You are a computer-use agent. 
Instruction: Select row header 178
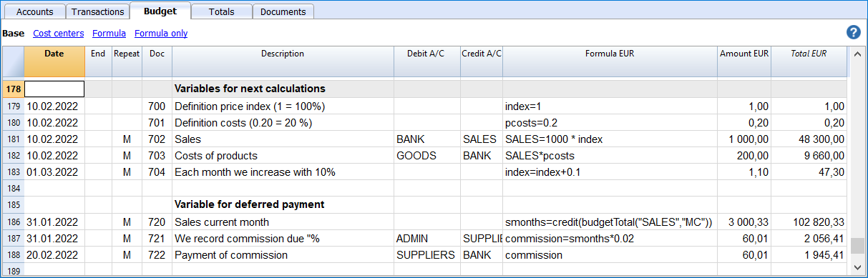[14, 89]
